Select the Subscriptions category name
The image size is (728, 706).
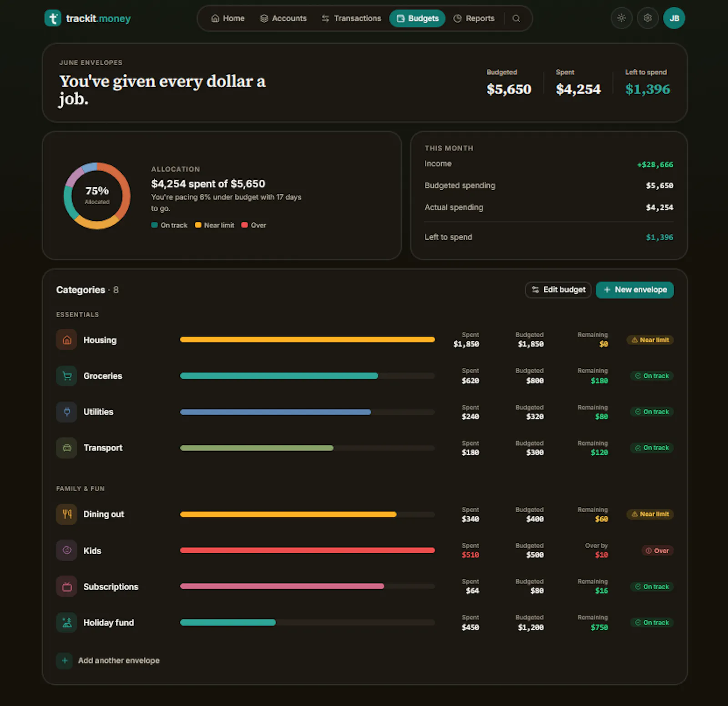(x=111, y=587)
